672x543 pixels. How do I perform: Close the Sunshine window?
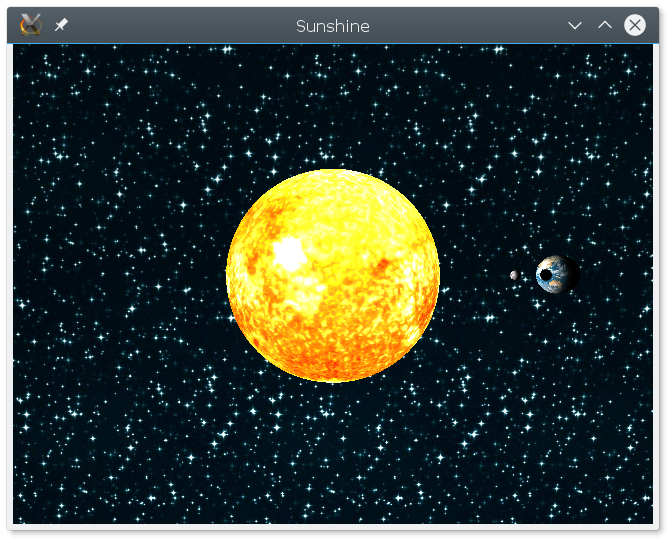(635, 25)
